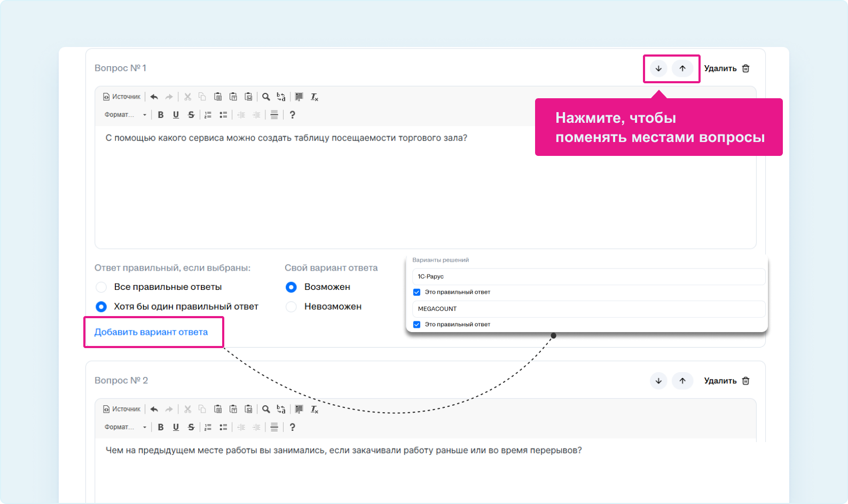Image resolution: width=848 pixels, height=504 pixels.
Task: Click Источник in Question 2 toolbar
Action: 122,409
